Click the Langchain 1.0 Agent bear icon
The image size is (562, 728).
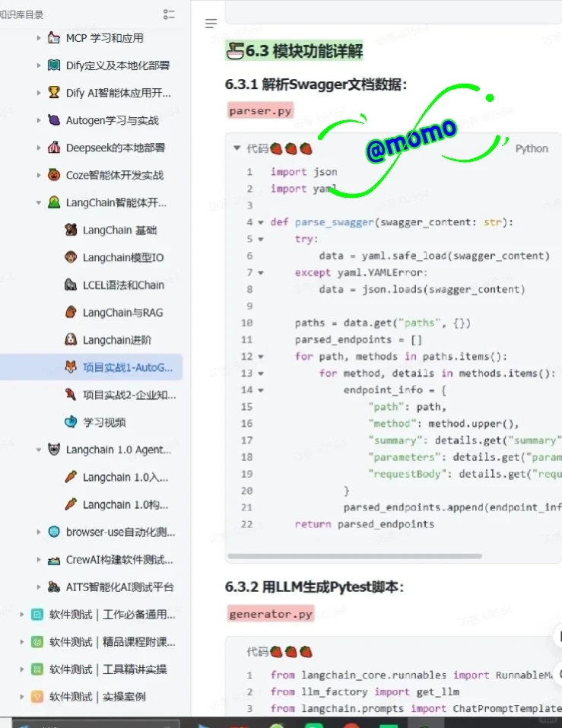(x=54, y=449)
